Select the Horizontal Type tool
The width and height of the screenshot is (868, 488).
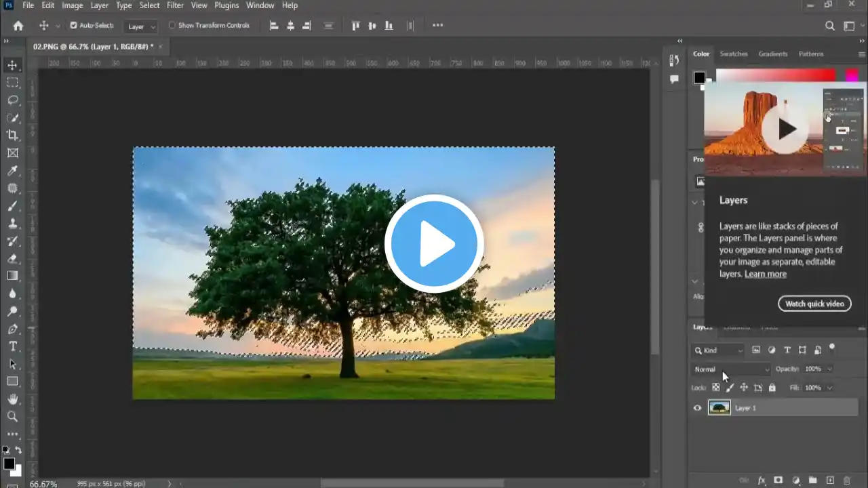(x=12, y=346)
